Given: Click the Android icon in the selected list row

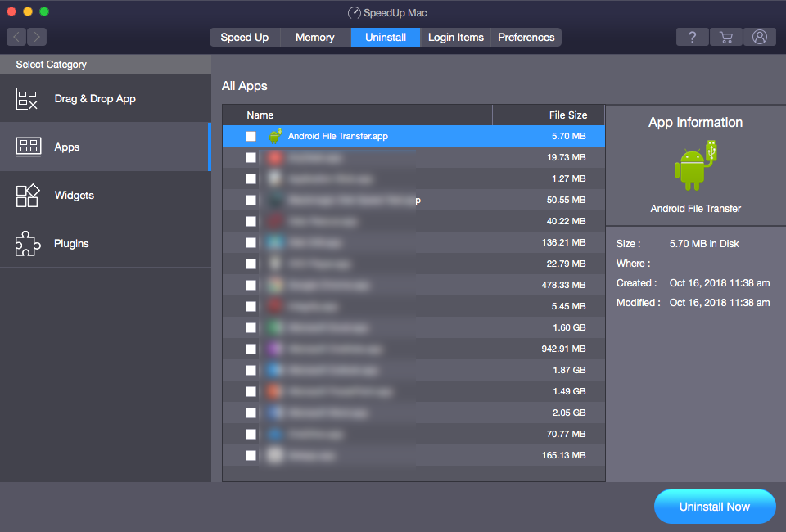Looking at the screenshot, I should coord(274,136).
